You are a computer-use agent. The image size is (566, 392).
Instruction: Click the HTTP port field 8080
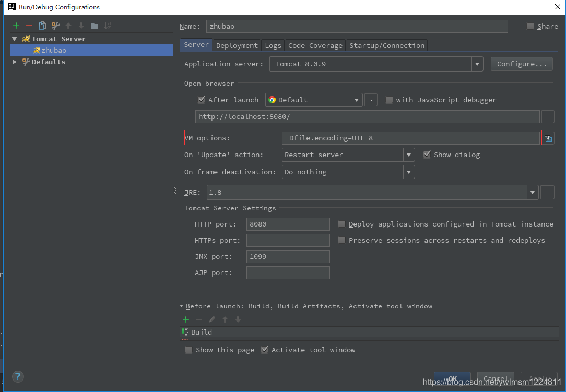click(x=288, y=224)
